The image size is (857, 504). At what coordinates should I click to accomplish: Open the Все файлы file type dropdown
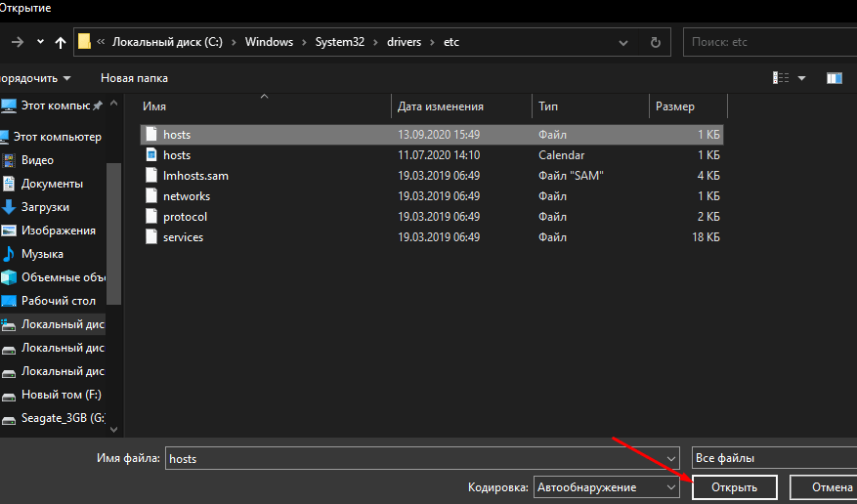[x=772, y=458]
